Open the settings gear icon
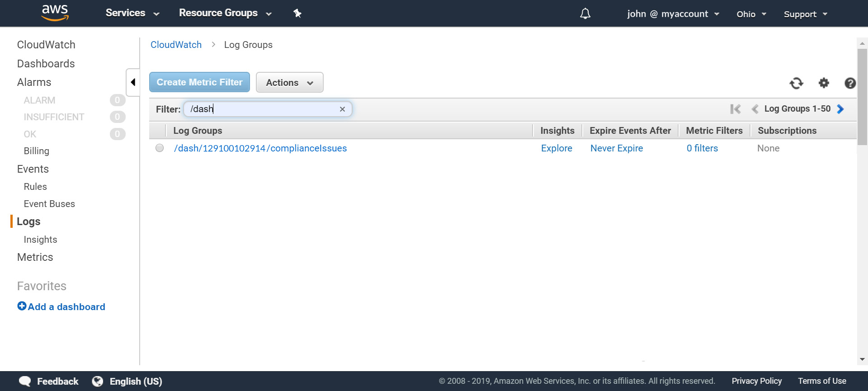 (x=824, y=83)
